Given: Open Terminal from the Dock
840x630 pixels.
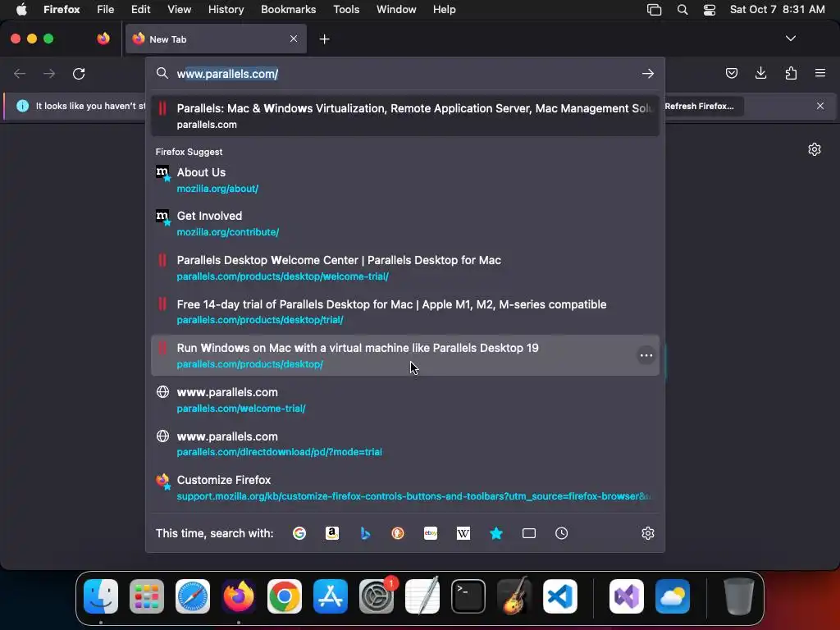Looking at the screenshot, I should click(x=468, y=596).
